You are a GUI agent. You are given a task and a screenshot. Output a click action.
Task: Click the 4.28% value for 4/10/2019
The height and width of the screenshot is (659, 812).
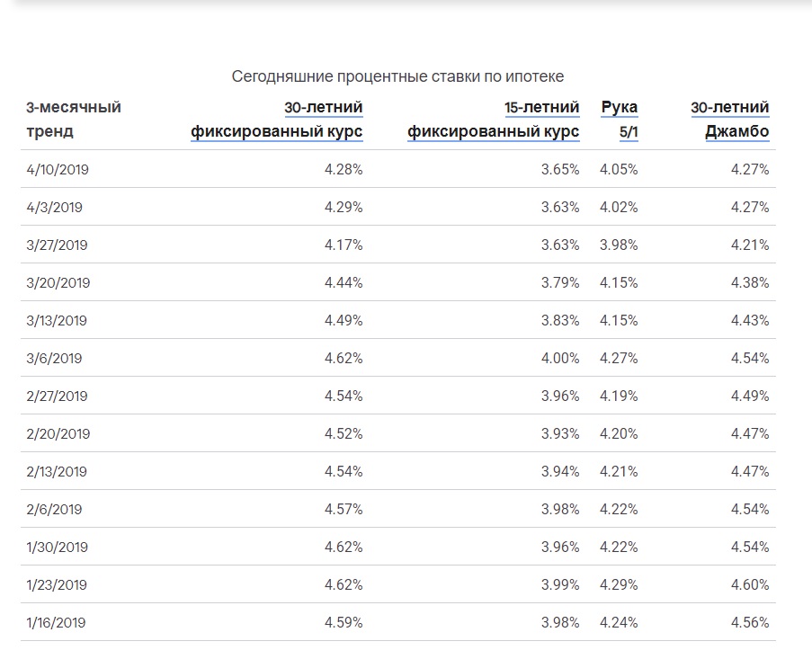point(344,169)
